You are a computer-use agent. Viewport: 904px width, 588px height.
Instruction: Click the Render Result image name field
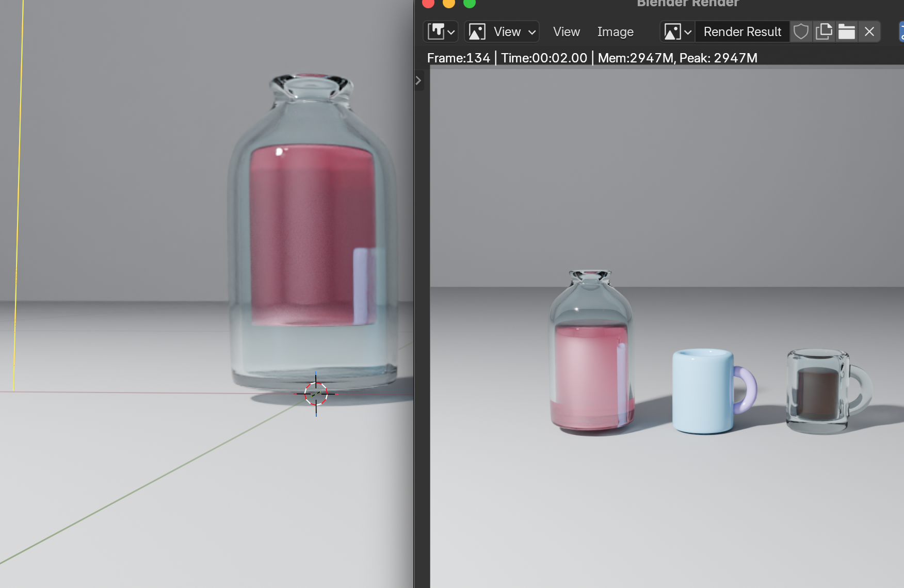coord(742,32)
